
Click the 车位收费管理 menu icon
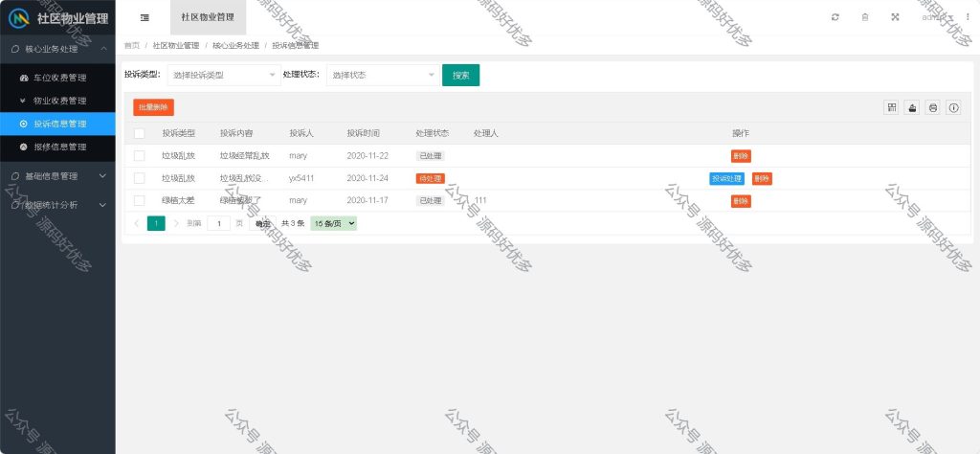pyautogui.click(x=24, y=79)
